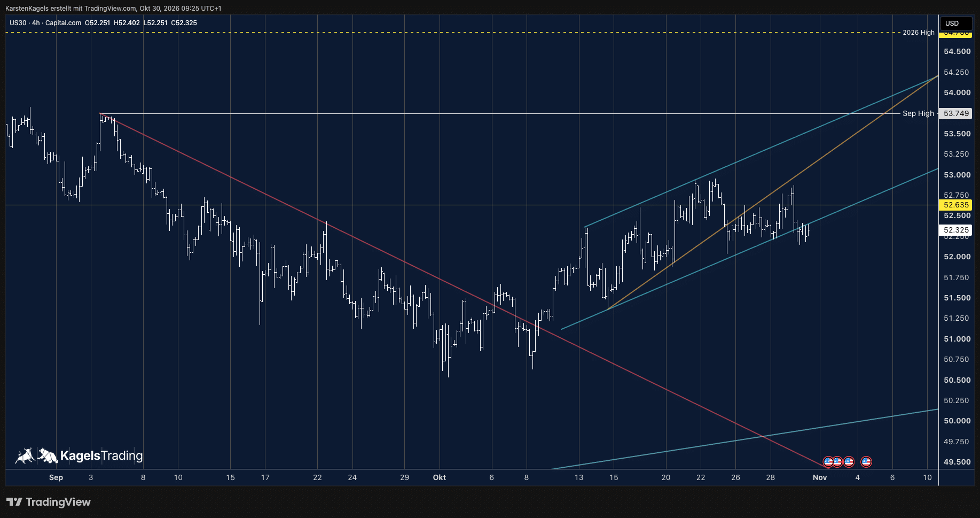Click the 50.000 price axis label

point(957,421)
